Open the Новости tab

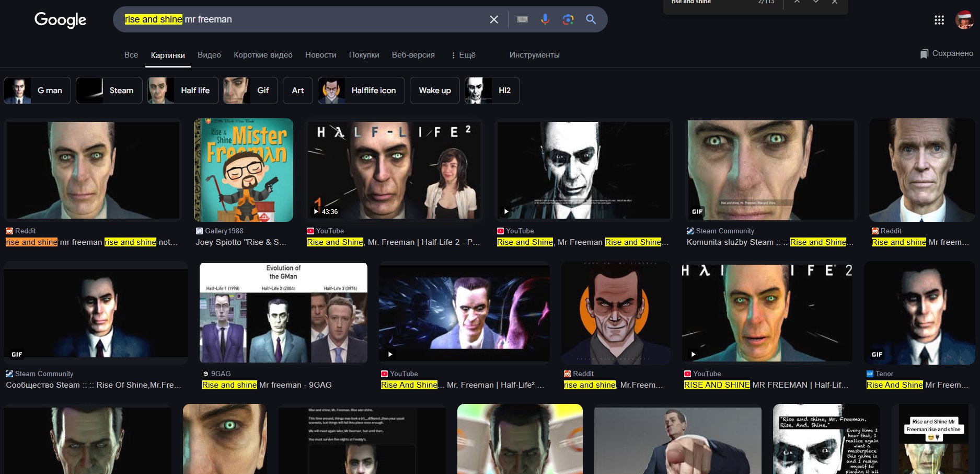pos(320,55)
